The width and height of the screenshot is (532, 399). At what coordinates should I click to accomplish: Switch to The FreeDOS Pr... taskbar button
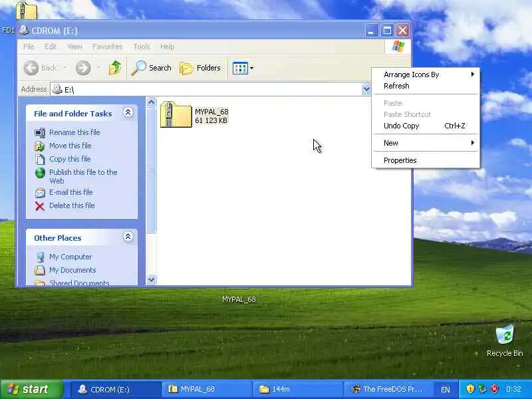point(388,390)
